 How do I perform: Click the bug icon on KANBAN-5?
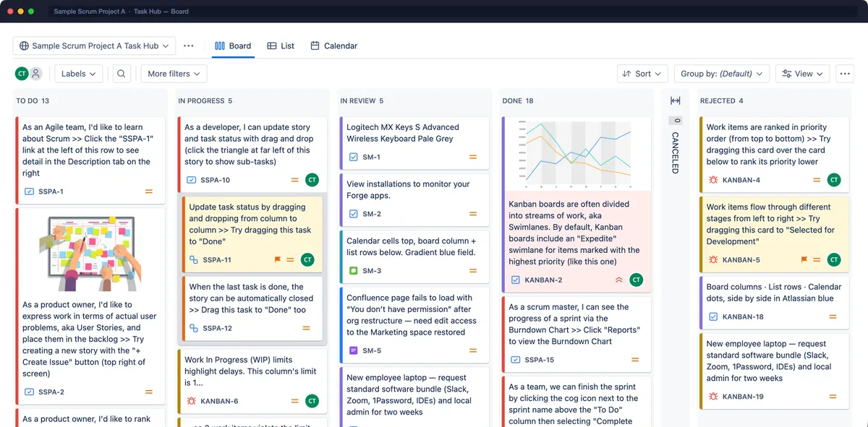click(713, 259)
